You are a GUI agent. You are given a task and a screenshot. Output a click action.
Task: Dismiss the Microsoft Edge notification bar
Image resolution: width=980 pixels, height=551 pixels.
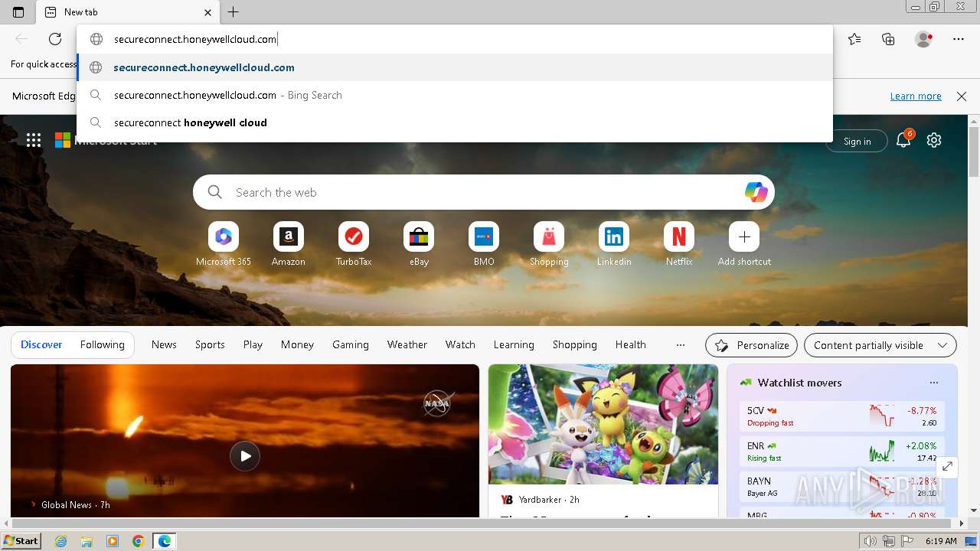coord(962,96)
